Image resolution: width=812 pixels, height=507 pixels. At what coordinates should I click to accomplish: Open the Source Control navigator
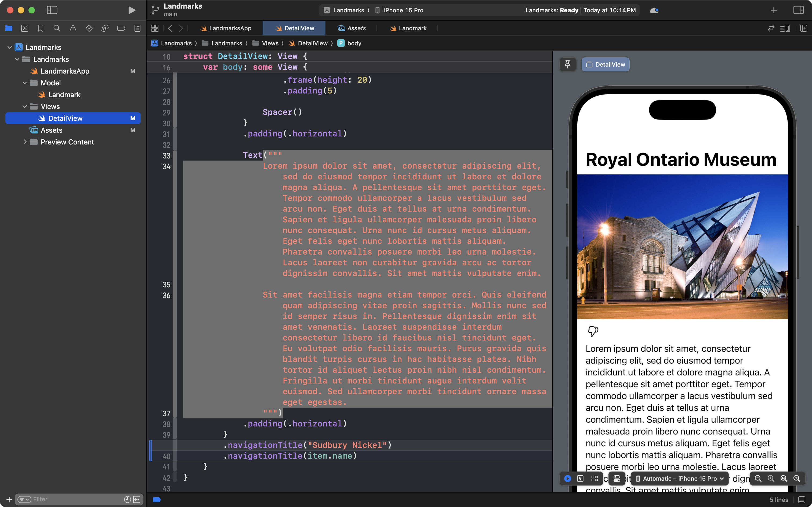point(24,28)
